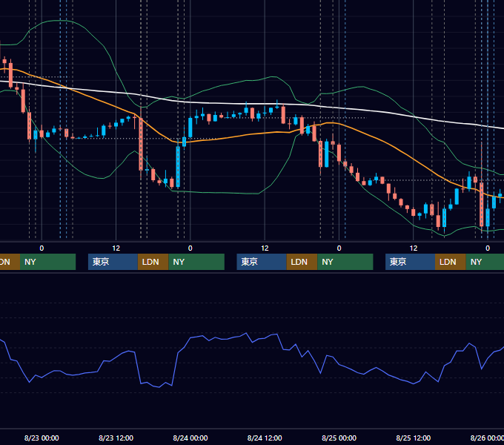Click hour label 12 above 8/23 東京 session

click(x=116, y=248)
